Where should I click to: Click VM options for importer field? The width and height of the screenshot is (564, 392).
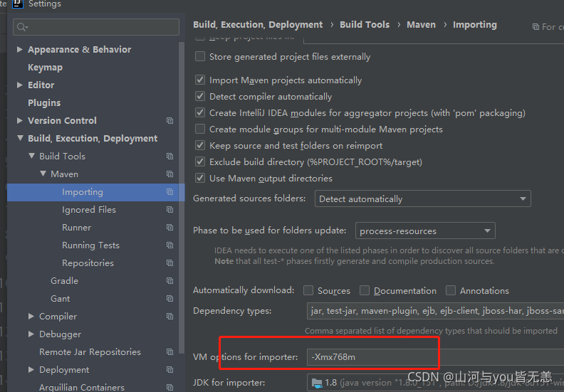[x=435, y=357]
